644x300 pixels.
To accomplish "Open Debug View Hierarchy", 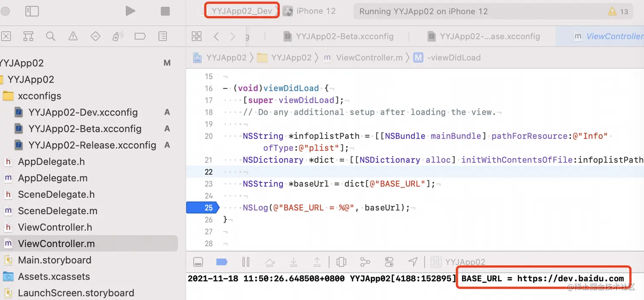I will (341, 262).
